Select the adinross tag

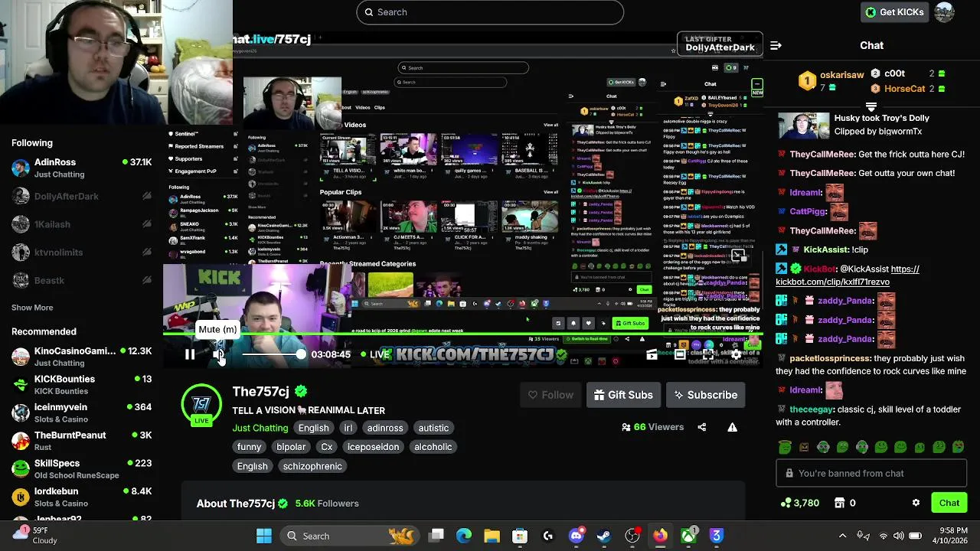point(385,428)
